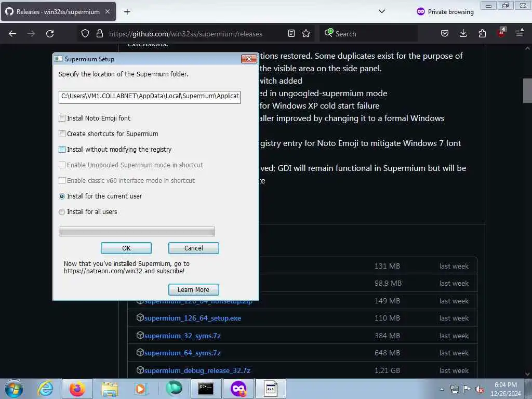Open supermium_126_64_setup.exe download link
Image resolution: width=532 pixels, height=399 pixels.
pyautogui.click(x=193, y=318)
